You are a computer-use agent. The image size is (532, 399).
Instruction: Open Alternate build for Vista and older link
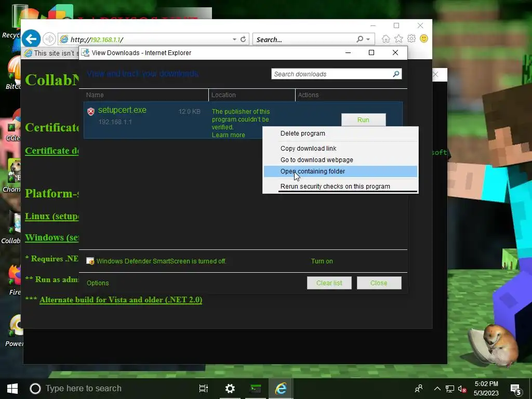(x=121, y=300)
